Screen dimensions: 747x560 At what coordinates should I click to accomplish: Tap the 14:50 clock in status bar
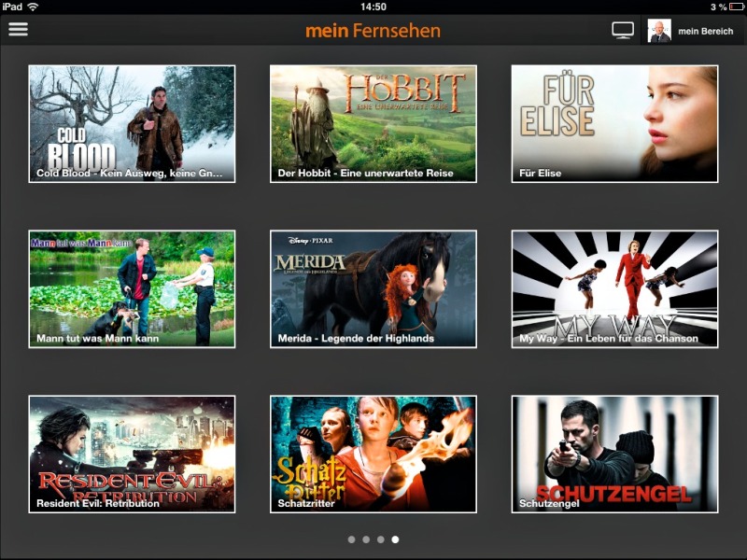(373, 7)
